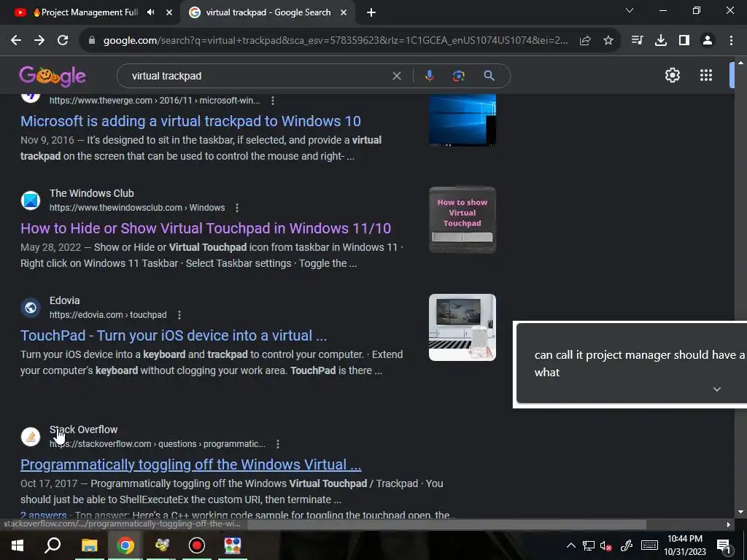Close the virtual trackpad search tab
This screenshot has width=747, height=560.
coord(344,12)
